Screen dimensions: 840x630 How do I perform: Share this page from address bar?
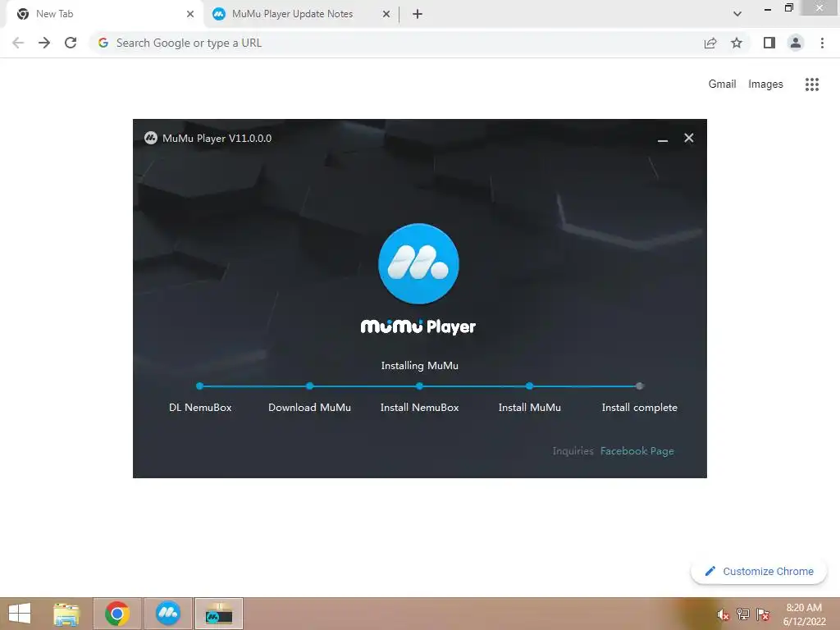[x=710, y=43]
